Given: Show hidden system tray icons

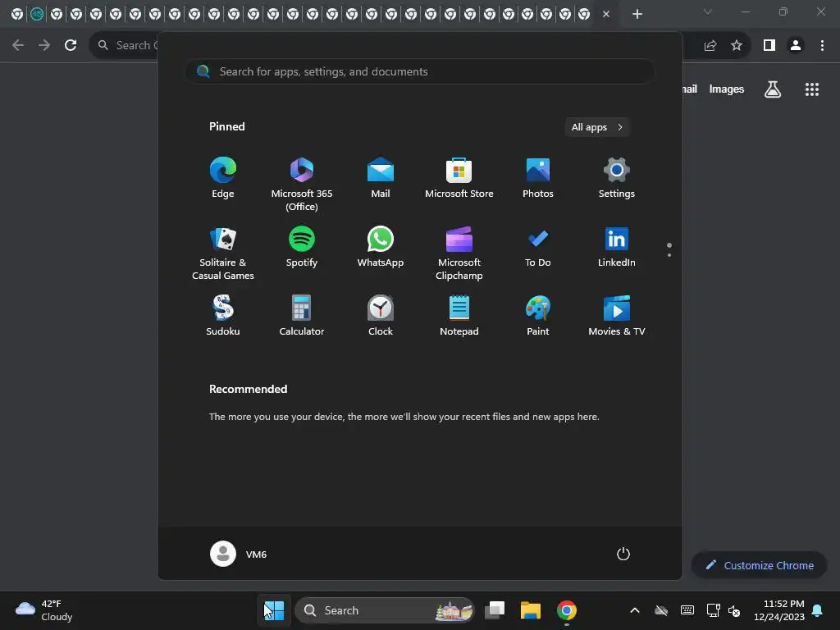Looking at the screenshot, I should point(635,610).
